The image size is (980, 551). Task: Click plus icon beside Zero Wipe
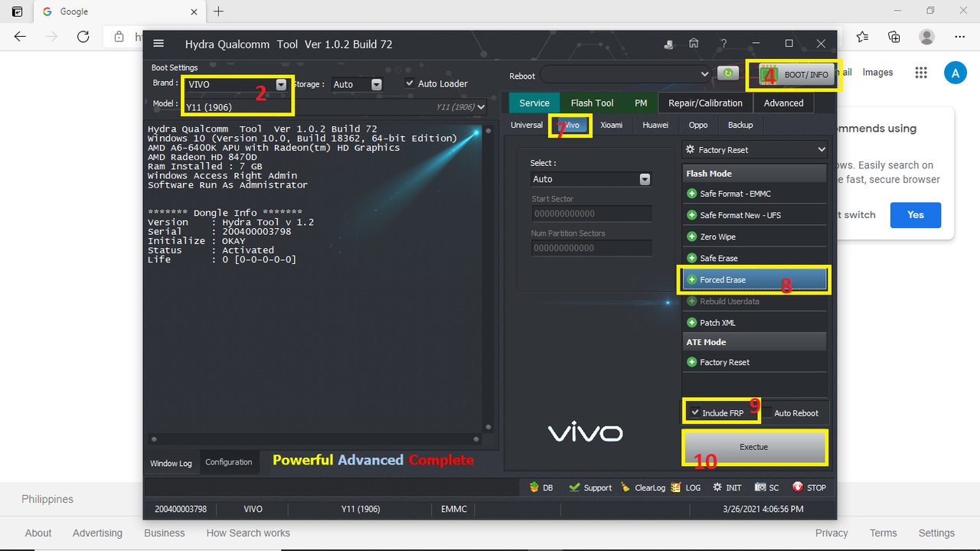[692, 236]
